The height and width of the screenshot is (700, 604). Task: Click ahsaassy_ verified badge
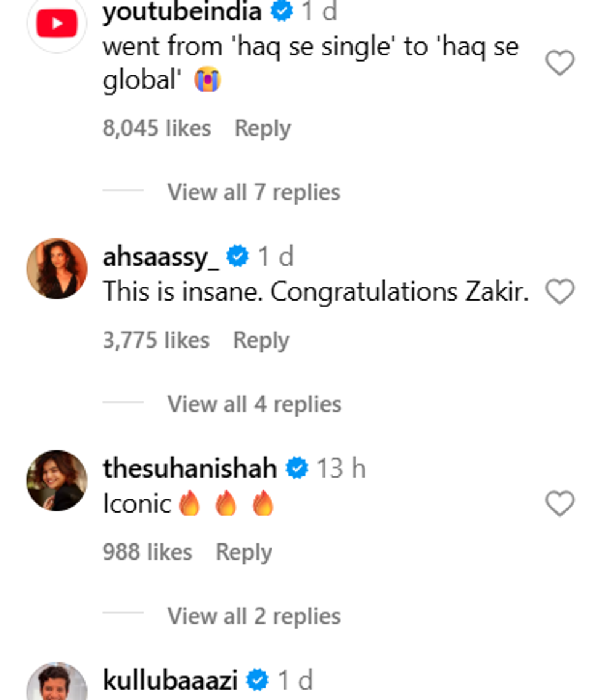pos(237,256)
